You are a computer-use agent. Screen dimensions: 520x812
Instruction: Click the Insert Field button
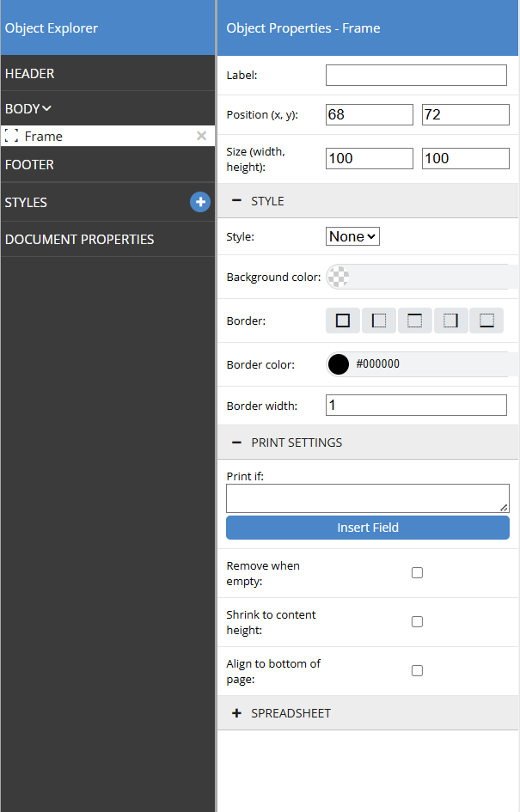pyautogui.click(x=368, y=528)
